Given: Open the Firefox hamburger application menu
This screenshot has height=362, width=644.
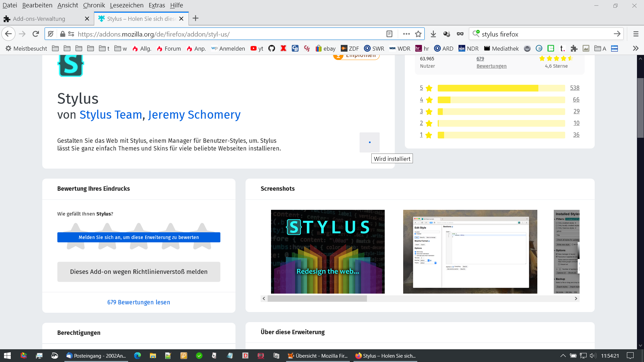Looking at the screenshot, I should (636, 34).
